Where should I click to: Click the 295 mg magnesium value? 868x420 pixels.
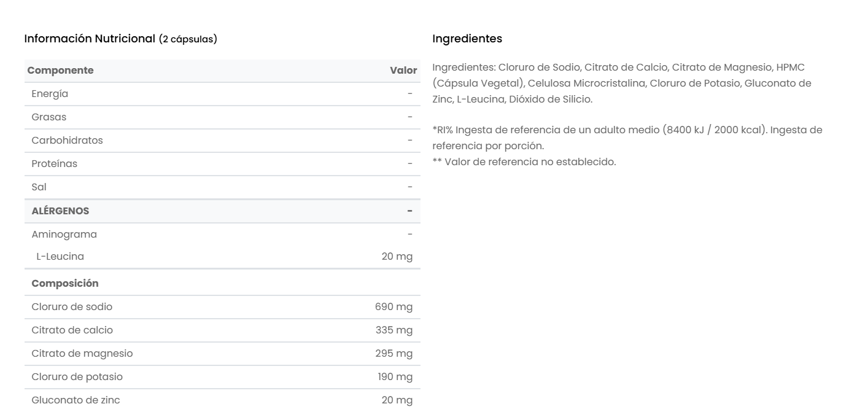coord(393,353)
